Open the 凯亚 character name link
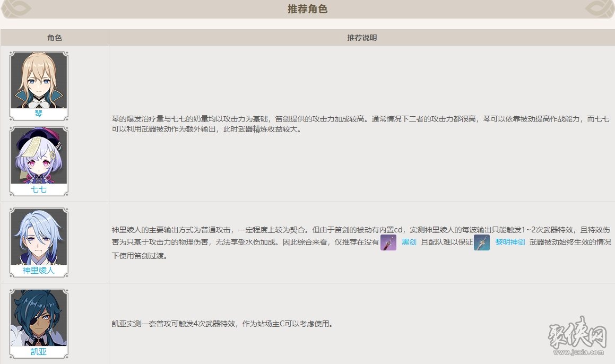This screenshot has height=364, width=615. tap(38, 352)
